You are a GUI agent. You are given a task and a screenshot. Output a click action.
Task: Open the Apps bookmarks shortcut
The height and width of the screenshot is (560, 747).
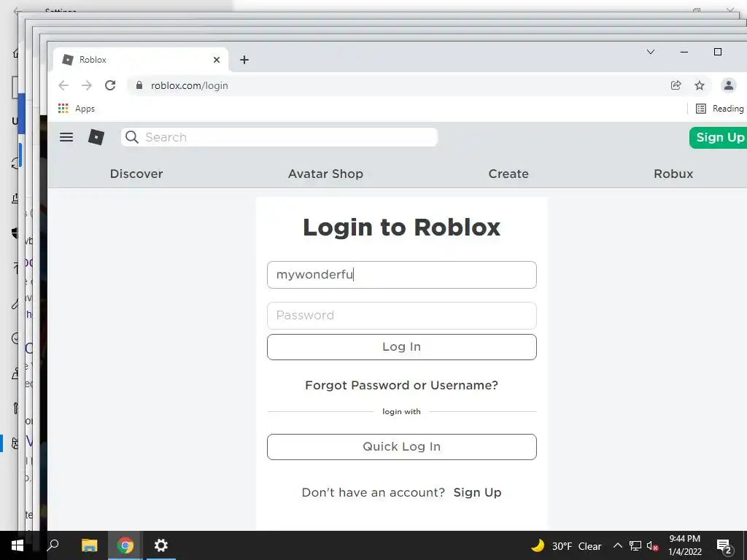pos(76,109)
